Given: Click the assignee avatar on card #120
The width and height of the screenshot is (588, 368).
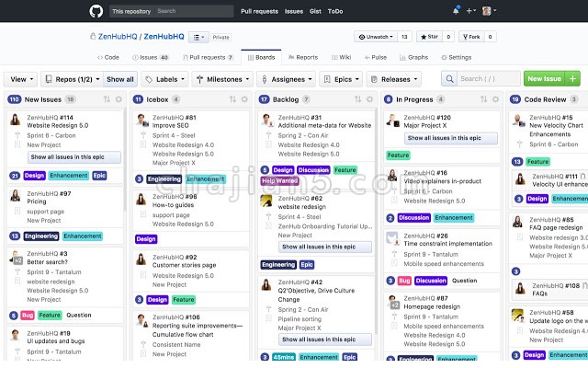Looking at the screenshot, I should tap(392, 120).
